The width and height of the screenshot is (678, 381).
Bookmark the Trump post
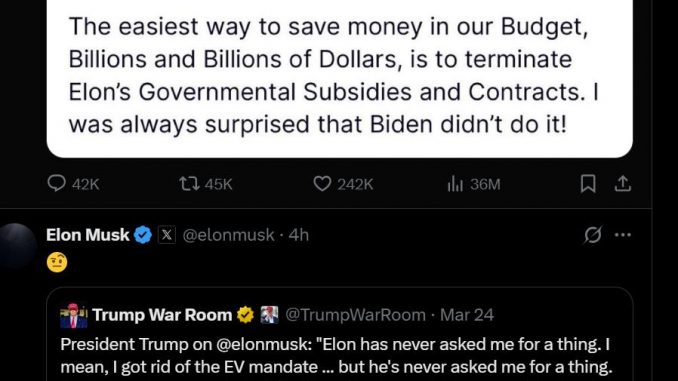[588, 184]
